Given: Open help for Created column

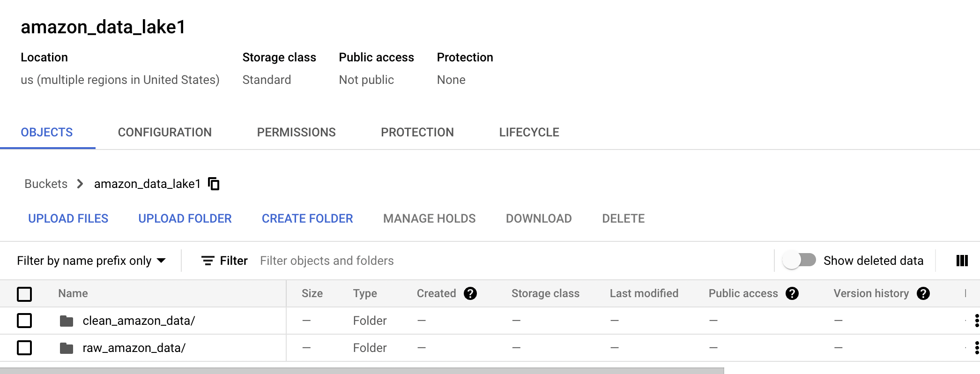Looking at the screenshot, I should point(470,293).
